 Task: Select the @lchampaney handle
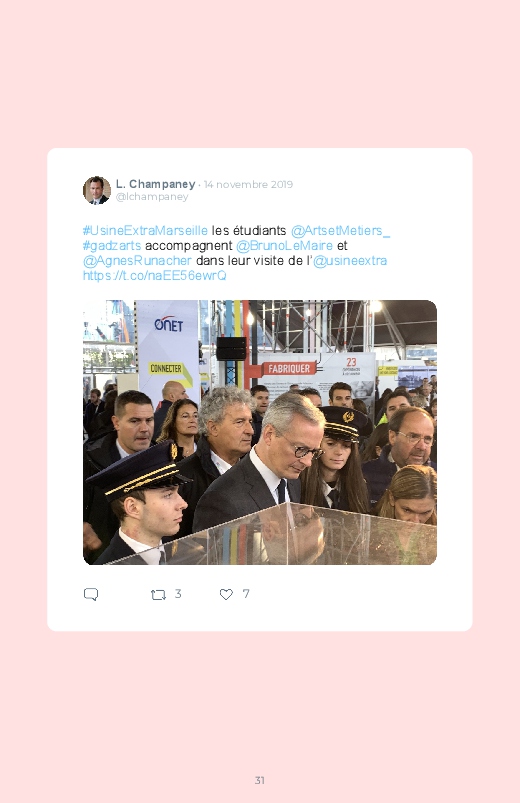[152, 197]
